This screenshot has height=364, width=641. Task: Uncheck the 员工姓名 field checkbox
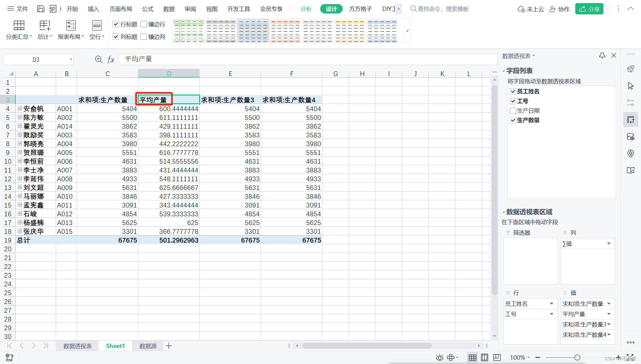pyautogui.click(x=513, y=91)
